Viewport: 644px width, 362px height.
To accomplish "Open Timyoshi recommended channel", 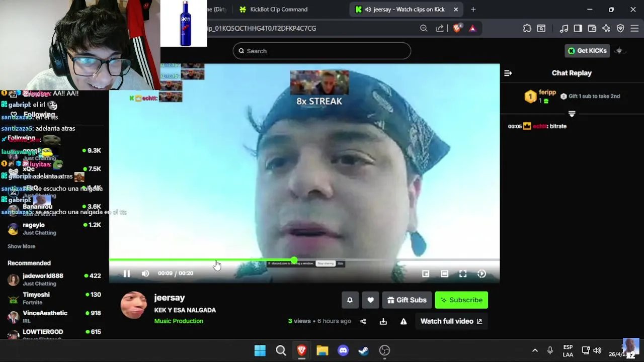I will [54, 298].
